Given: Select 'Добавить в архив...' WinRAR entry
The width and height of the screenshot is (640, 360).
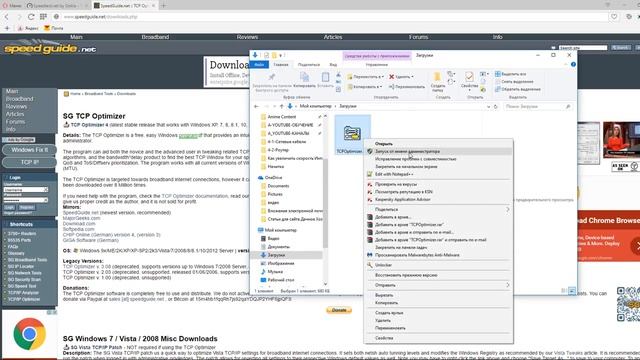Looking at the screenshot, I should tap(438, 217).
